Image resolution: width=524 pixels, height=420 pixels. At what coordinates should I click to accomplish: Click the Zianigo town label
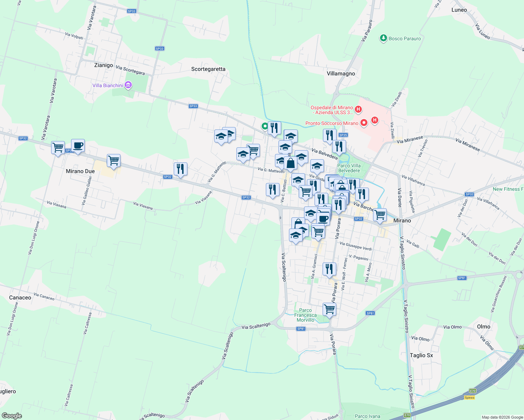[104, 65]
